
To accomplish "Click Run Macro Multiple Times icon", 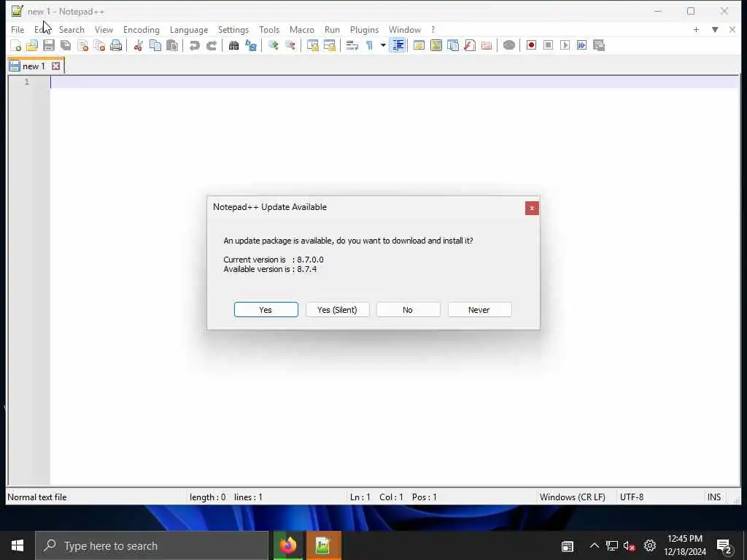I will (x=581, y=45).
